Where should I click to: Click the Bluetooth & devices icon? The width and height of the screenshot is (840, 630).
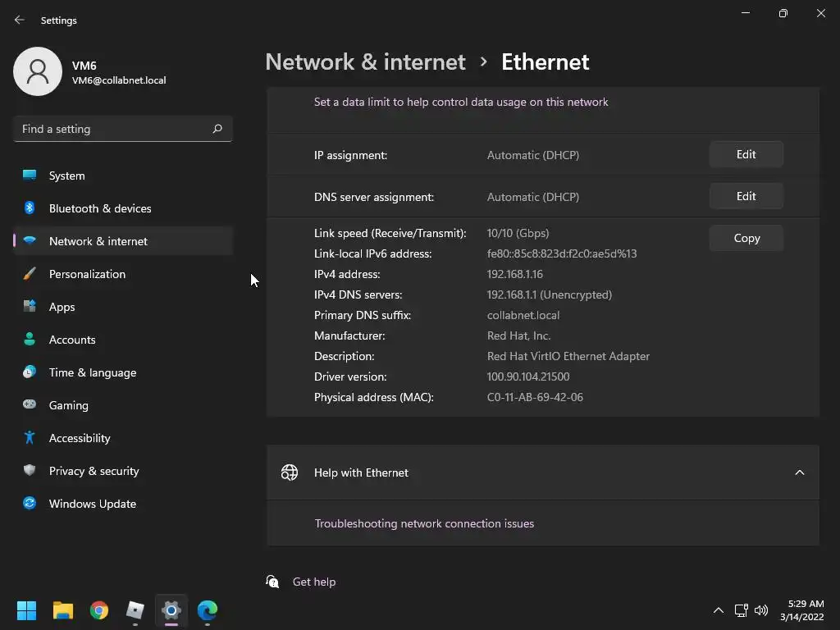click(x=30, y=208)
